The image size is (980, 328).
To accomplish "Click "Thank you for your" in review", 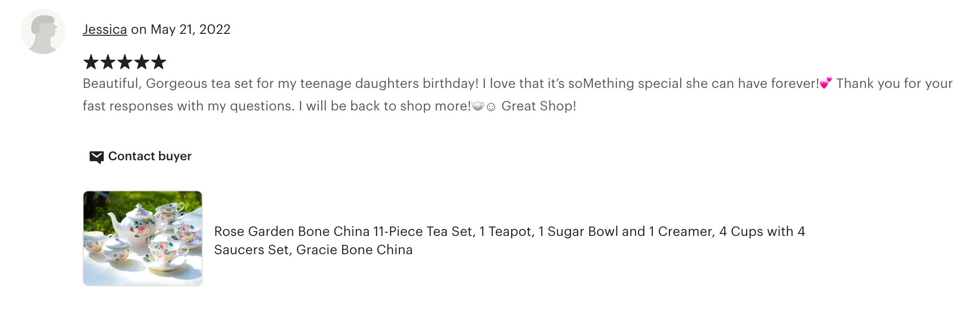I will [894, 84].
